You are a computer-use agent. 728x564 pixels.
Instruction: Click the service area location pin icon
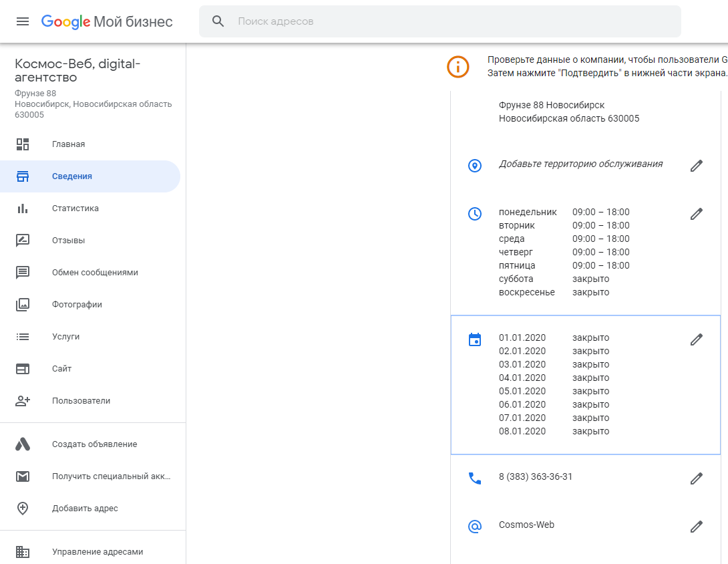(x=474, y=165)
